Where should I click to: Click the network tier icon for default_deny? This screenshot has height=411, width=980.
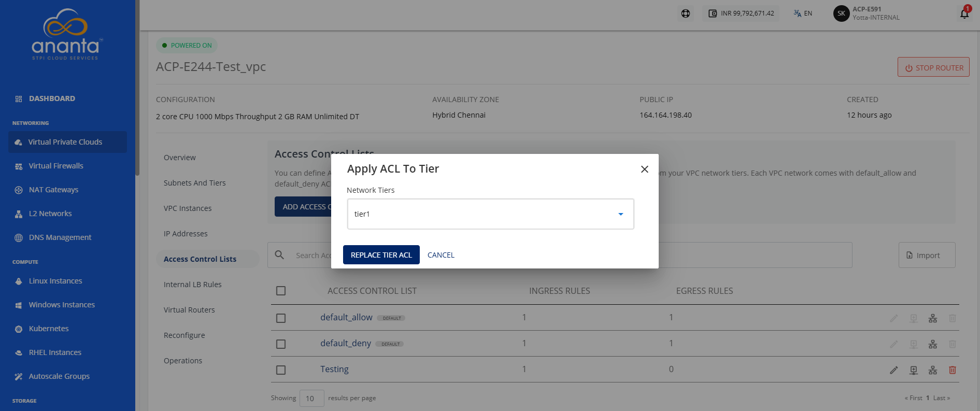click(933, 344)
